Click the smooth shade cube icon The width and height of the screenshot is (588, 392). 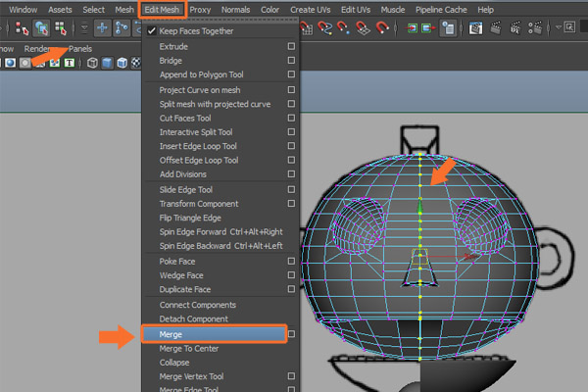(x=107, y=63)
